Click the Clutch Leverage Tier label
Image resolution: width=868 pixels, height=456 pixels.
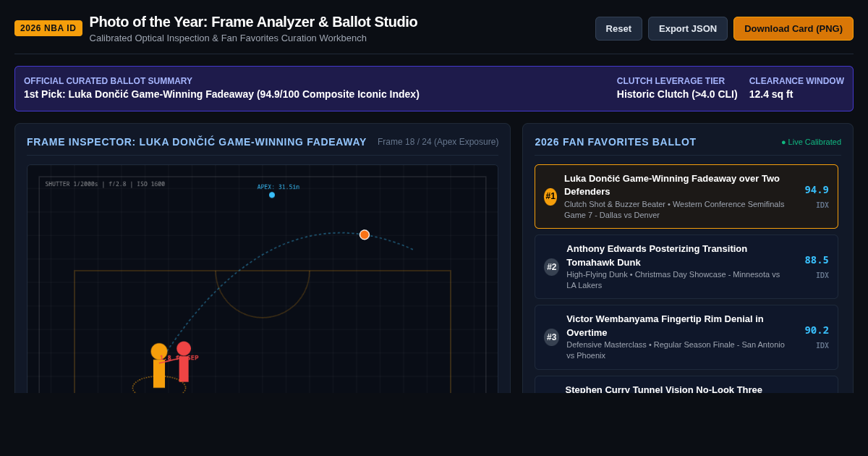pos(671,81)
